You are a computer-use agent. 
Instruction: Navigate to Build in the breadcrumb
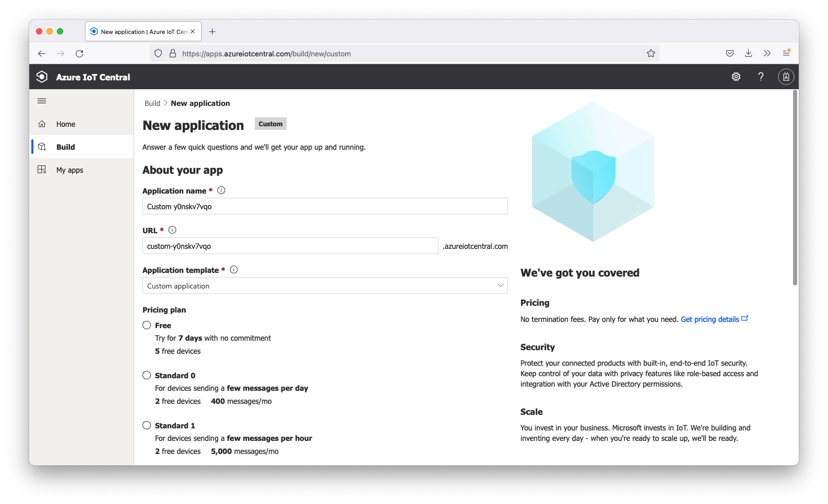152,103
